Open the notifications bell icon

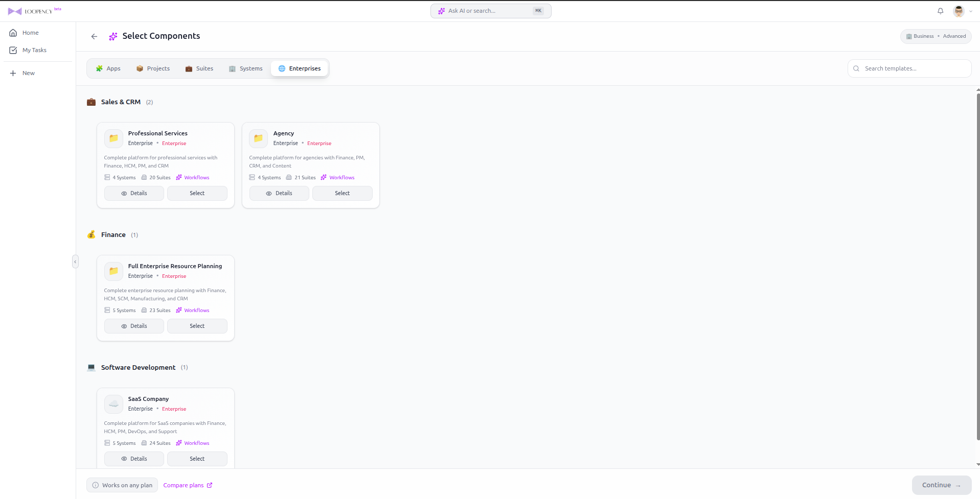coord(940,11)
